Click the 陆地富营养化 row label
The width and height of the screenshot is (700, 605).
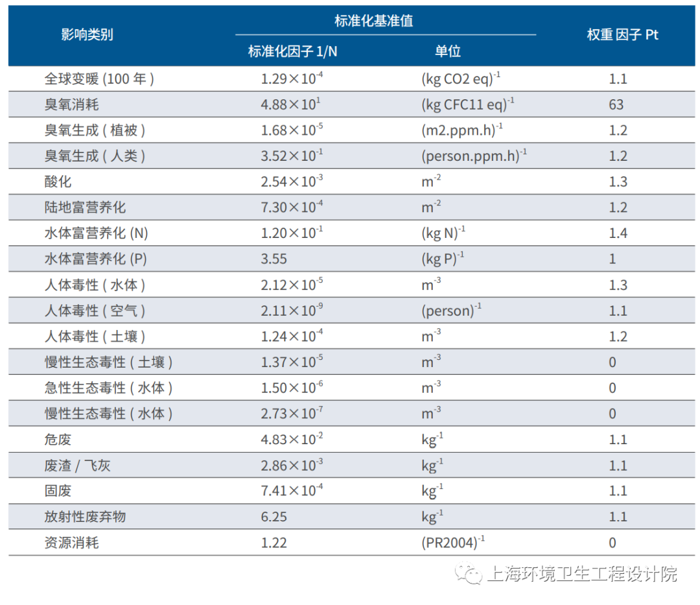pos(85,208)
